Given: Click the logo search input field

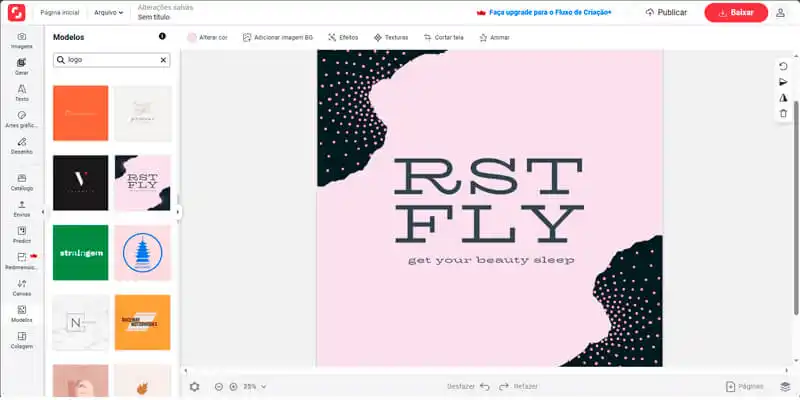Looking at the screenshot, I should [x=111, y=60].
